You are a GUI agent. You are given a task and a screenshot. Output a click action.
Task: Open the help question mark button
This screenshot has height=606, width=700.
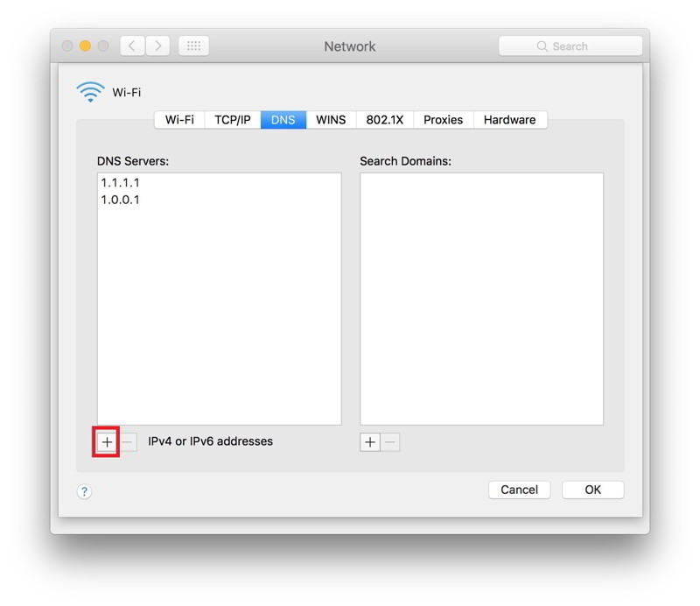[x=85, y=491]
